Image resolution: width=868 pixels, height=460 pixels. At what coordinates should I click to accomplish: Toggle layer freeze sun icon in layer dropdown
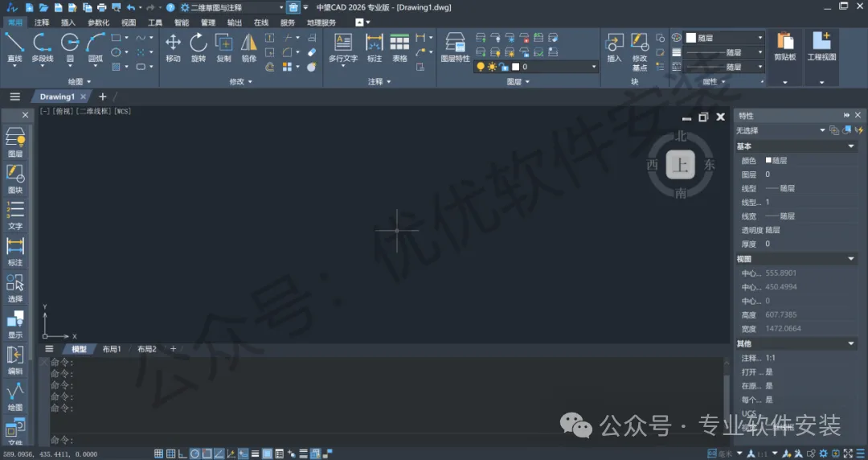(492, 67)
